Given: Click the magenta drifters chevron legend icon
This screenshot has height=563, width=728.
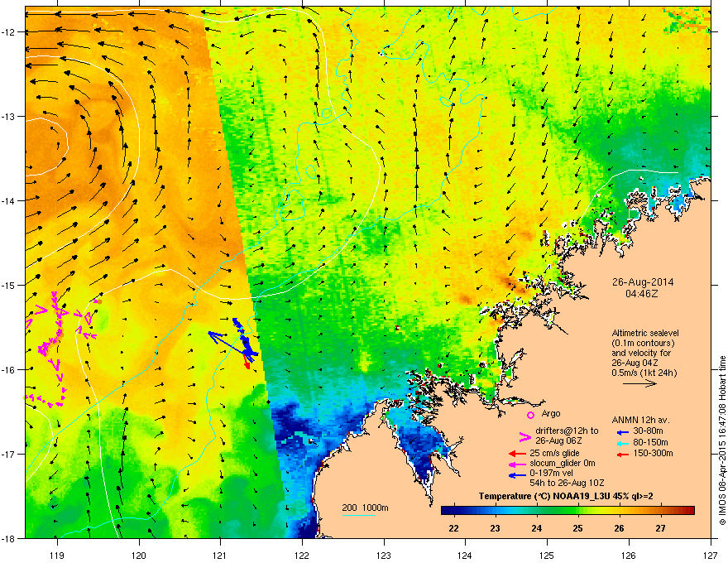Looking at the screenshot, I should (x=524, y=436).
